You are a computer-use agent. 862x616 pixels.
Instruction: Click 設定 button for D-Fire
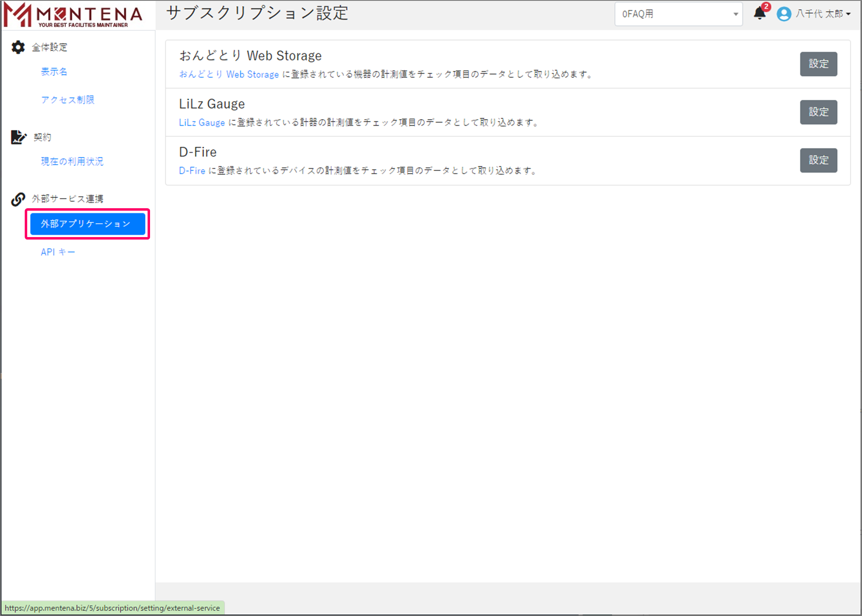pyautogui.click(x=818, y=160)
